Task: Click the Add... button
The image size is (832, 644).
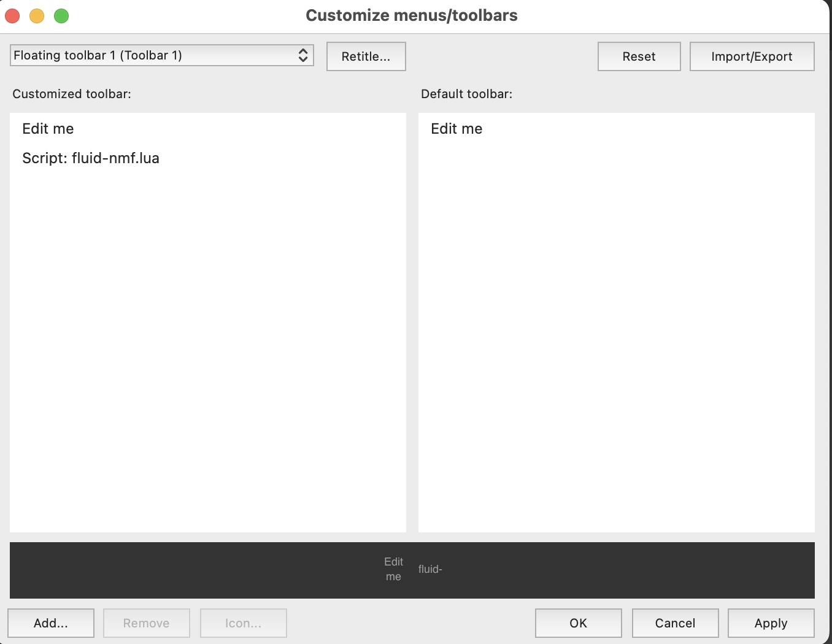Action: (51, 623)
